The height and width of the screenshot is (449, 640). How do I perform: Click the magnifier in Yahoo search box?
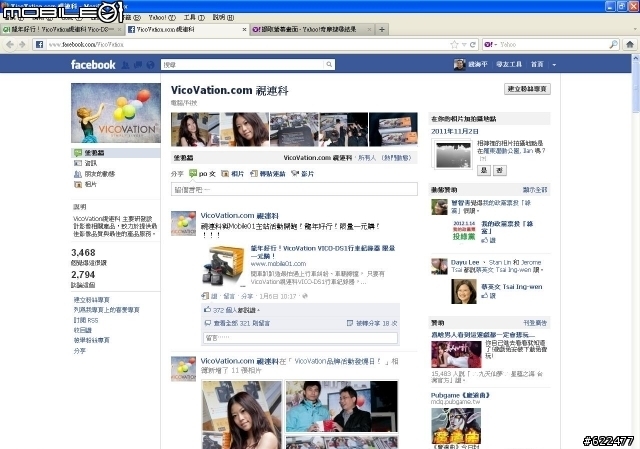coord(613,44)
